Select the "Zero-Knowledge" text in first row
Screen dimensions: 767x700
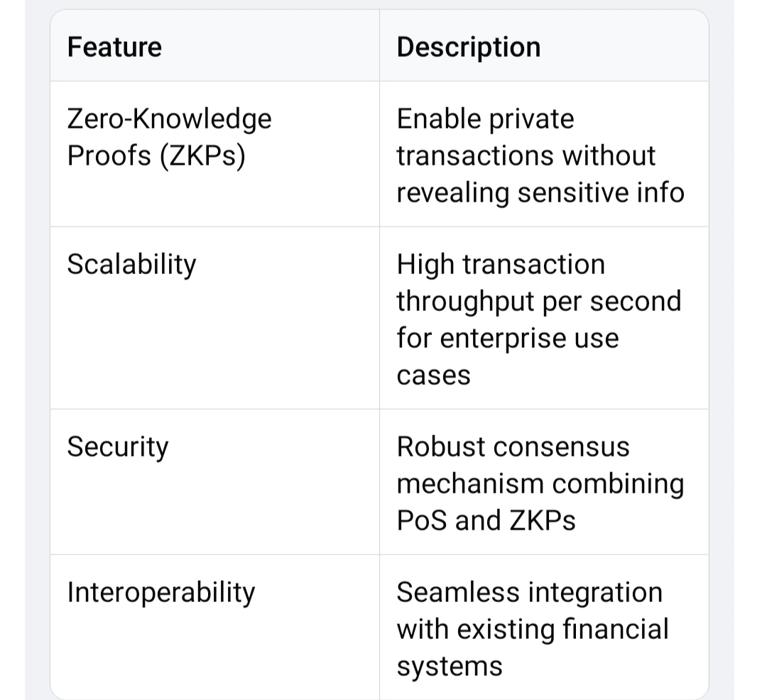[x=169, y=119]
